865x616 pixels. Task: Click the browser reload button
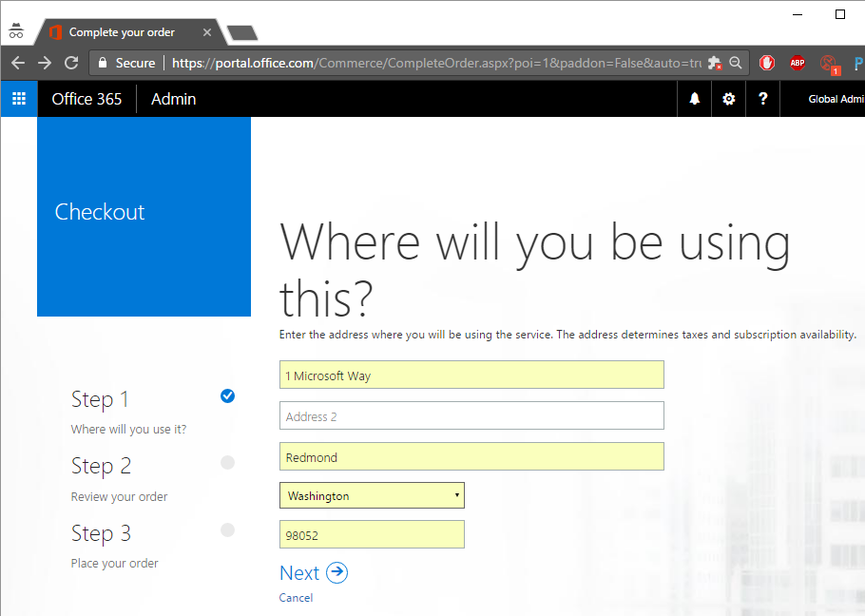click(x=70, y=63)
